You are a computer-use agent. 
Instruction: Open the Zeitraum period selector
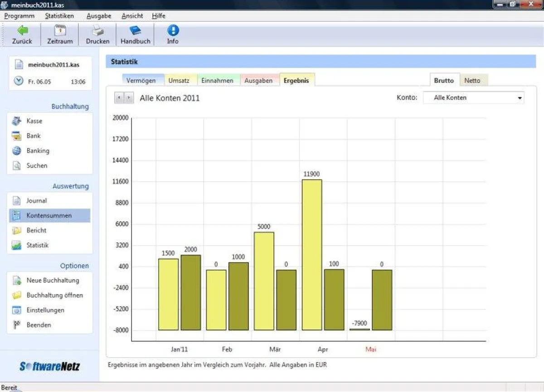pos(59,34)
